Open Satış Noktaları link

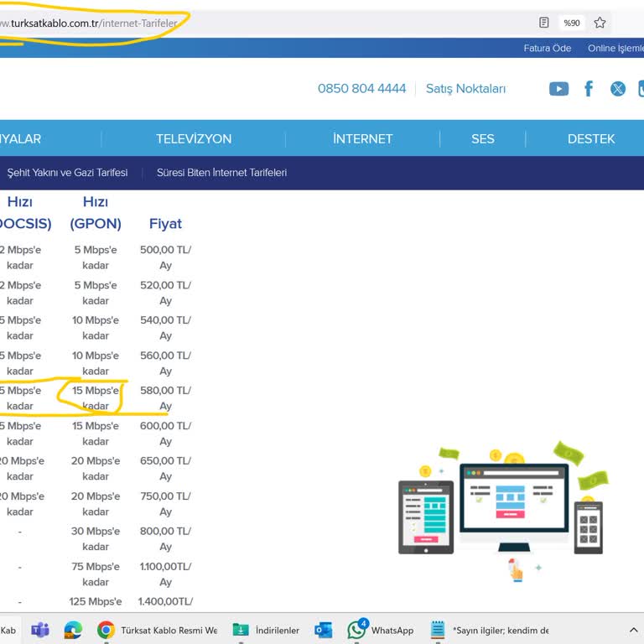tap(465, 89)
